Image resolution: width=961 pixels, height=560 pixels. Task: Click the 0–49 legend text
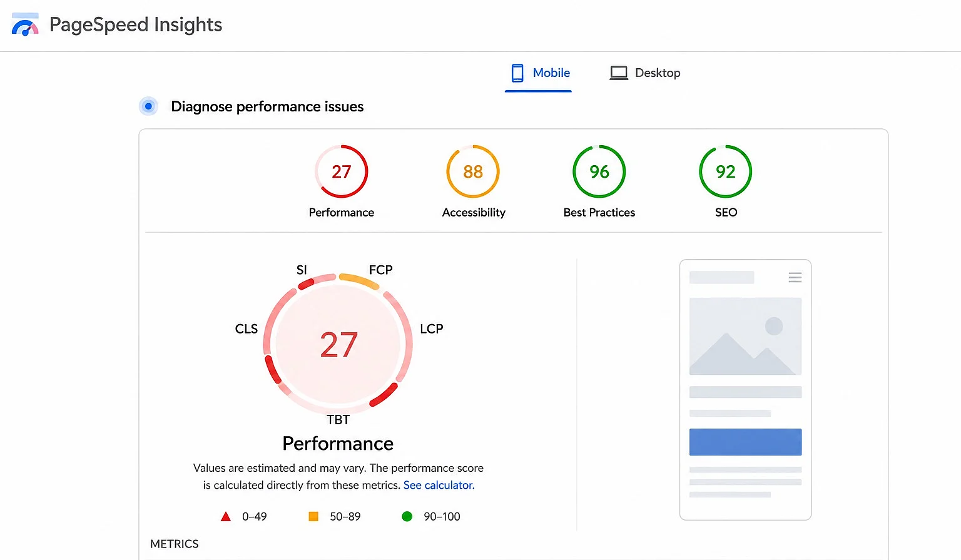tap(255, 517)
